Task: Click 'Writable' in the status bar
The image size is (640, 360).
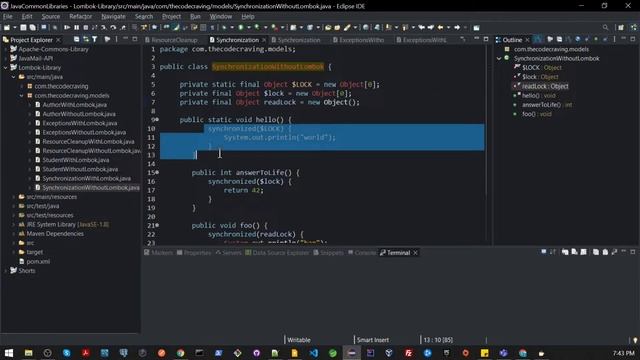Action: point(299,340)
